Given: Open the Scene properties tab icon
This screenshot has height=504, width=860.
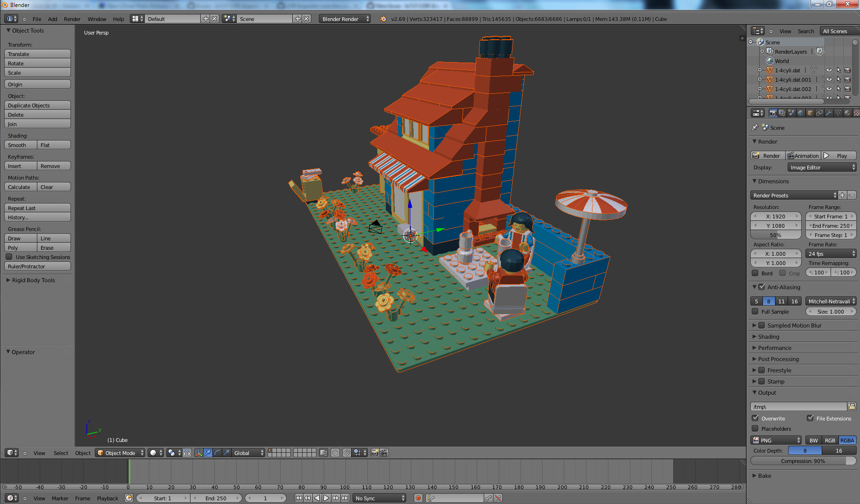Looking at the screenshot, I should click(x=791, y=113).
